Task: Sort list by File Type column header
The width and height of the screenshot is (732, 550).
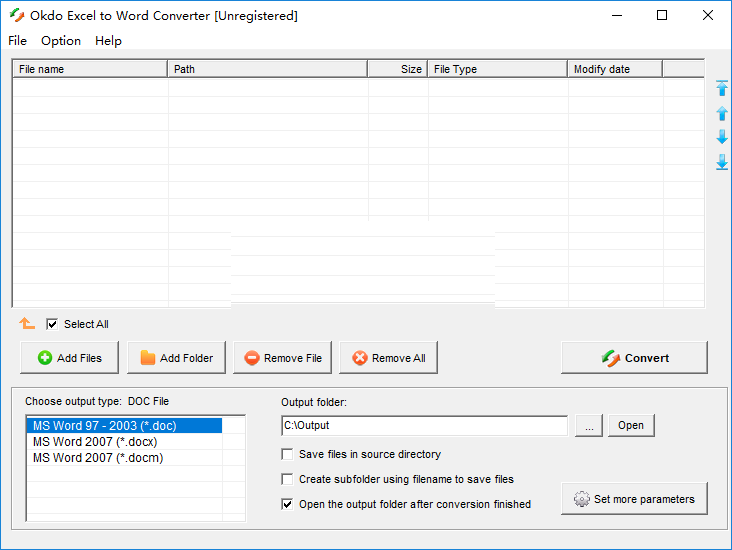Action: (498, 69)
